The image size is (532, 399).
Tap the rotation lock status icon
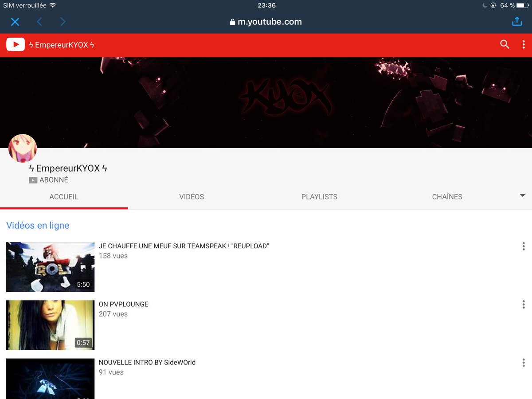click(x=493, y=5)
